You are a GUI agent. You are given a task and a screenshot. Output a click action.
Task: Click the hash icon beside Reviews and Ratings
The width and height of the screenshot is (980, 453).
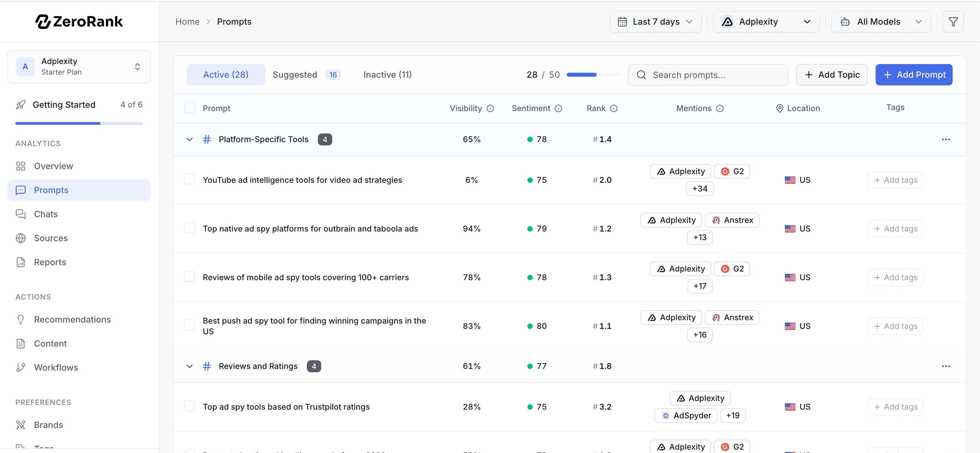206,366
